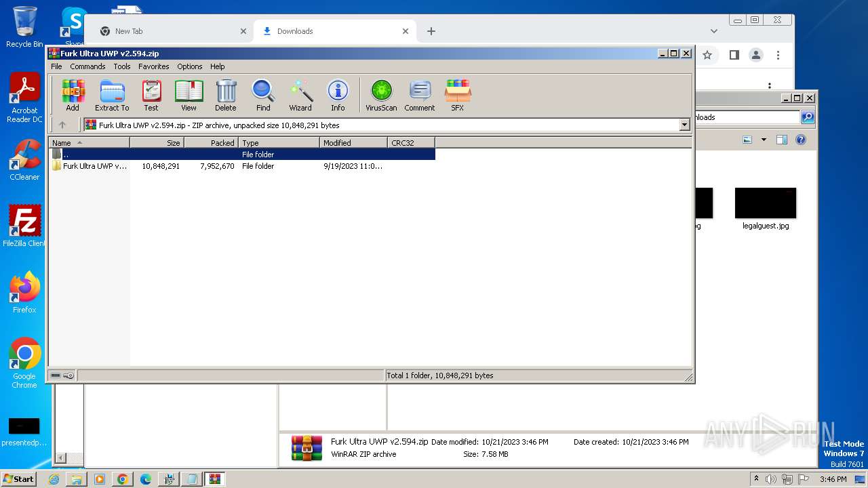Viewport: 868px width, 488px height.
Task: Toggle Chrome side panel icon
Action: pyautogui.click(x=734, y=56)
